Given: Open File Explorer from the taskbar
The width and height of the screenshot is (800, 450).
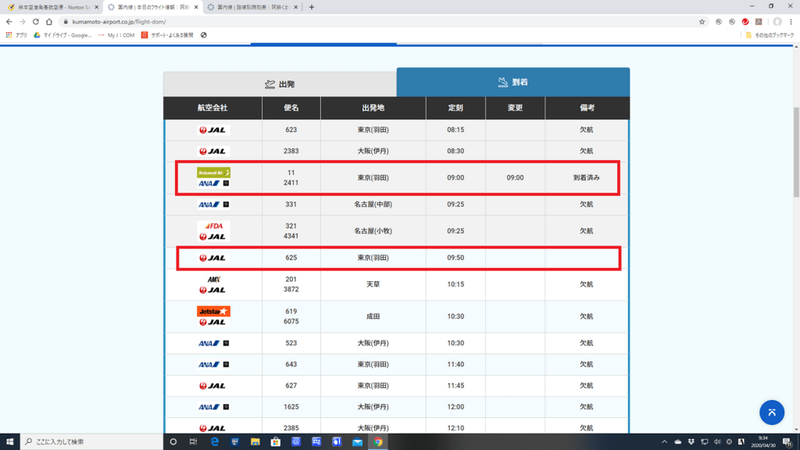Looking at the screenshot, I should (255, 442).
